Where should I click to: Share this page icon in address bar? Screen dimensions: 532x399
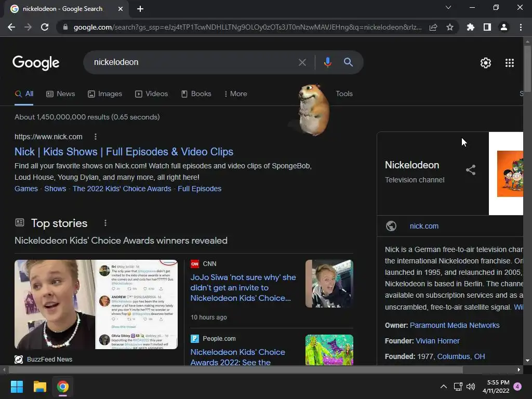(x=433, y=27)
